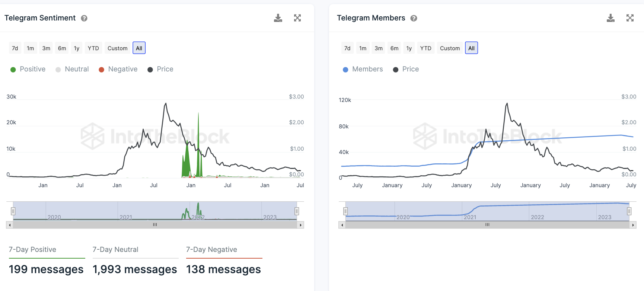
Task: Grab right handle of members range navigator
Action: [629, 211]
